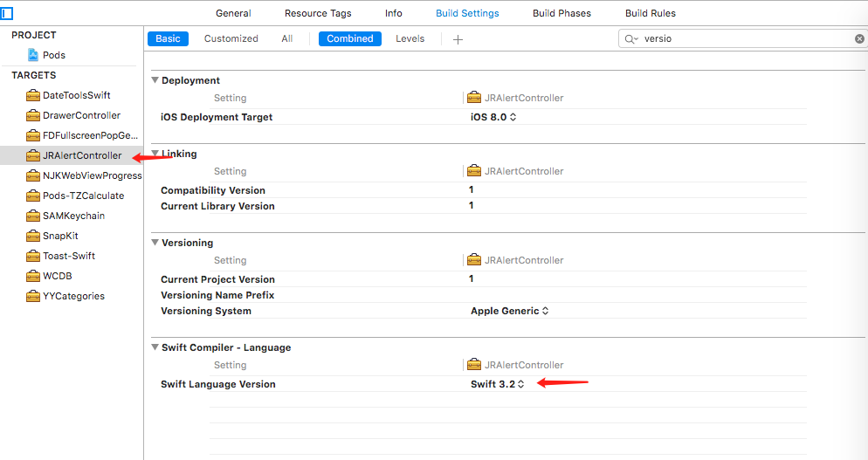Click the SAMKeychain target icon
Viewport: 868px width, 460px height.
tap(33, 216)
